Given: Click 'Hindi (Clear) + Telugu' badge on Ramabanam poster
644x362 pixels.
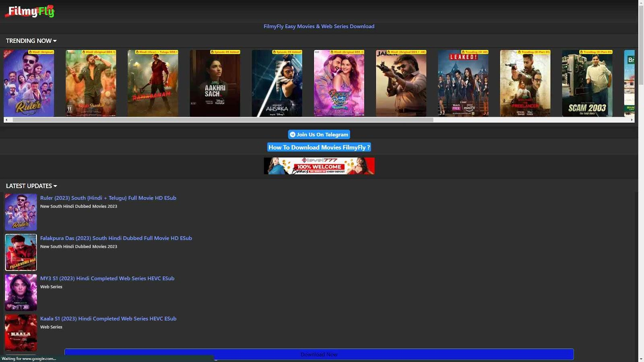Looking at the screenshot, I should point(157,52).
